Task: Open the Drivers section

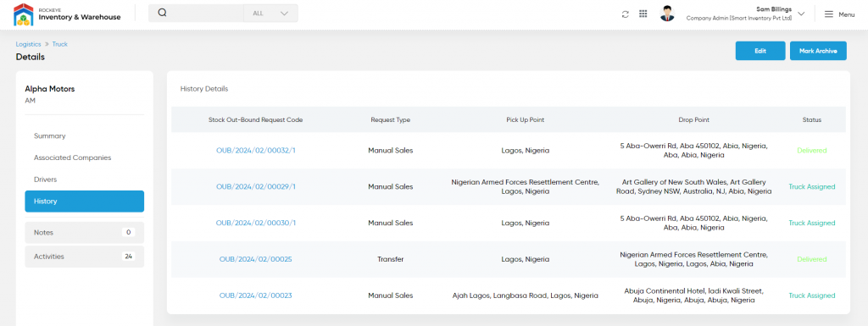Action: point(46,180)
